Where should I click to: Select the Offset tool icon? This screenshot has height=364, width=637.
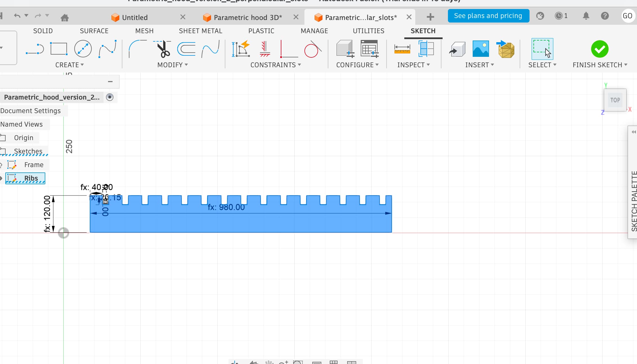point(186,49)
